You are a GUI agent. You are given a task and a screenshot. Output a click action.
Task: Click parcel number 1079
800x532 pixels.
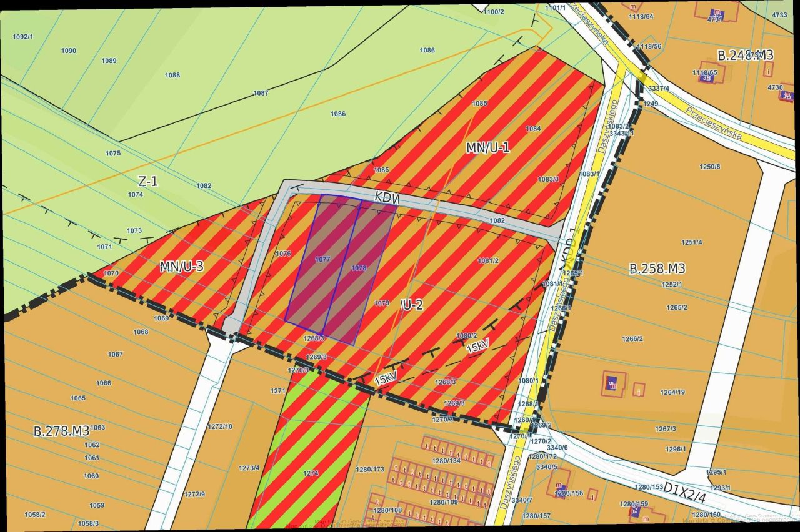(382, 303)
